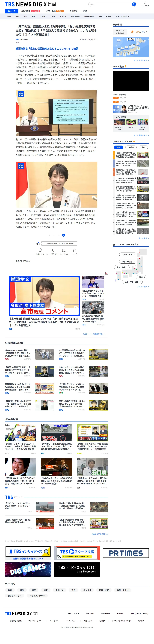Open the TBSスクープ投稿 banner
The height and width of the screenshot is (644, 154).
click(77, 553)
